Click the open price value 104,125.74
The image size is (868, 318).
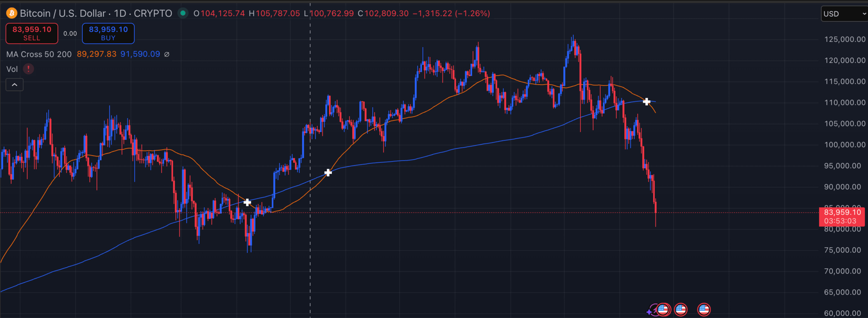(x=223, y=14)
